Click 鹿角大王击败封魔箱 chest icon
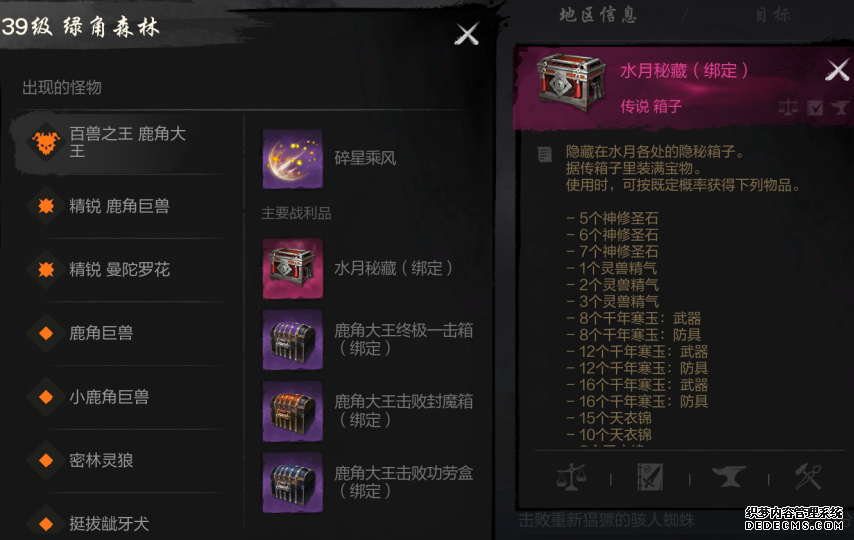Screen dimensions: 854x540 click(292, 411)
